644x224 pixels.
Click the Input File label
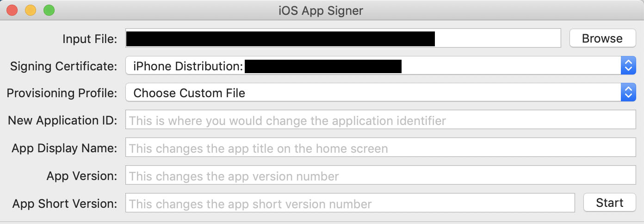tap(90, 39)
